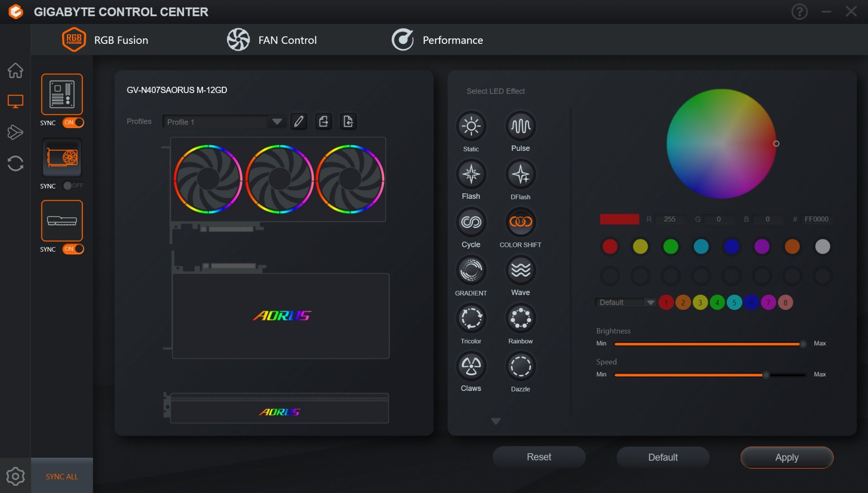Select preset color number 2
This screenshot has height=493, width=868.
[683, 302]
